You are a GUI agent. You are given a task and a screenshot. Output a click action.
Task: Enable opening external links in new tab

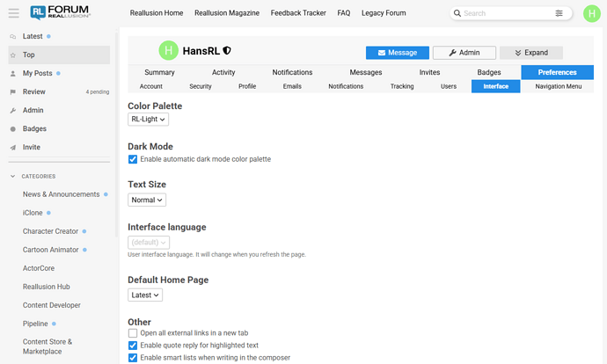(x=133, y=333)
